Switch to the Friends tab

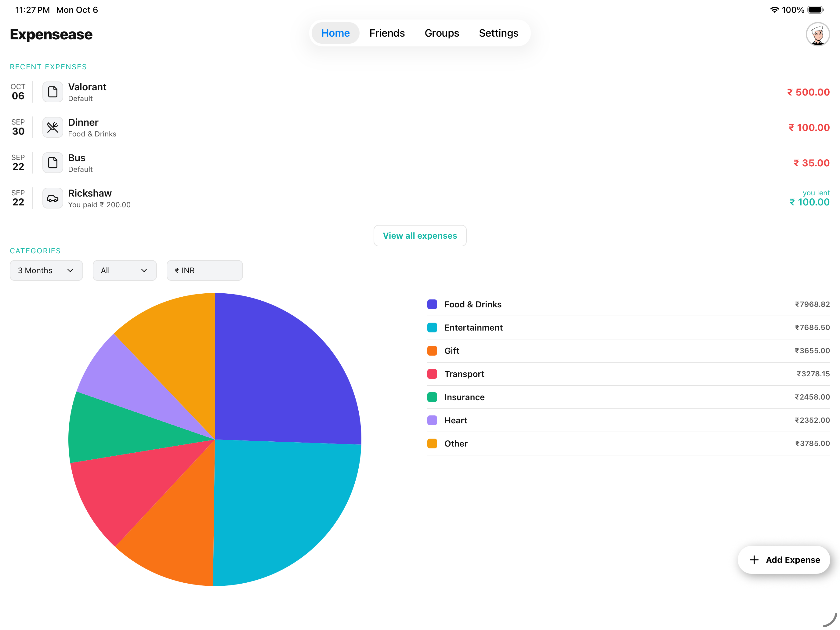tap(387, 33)
